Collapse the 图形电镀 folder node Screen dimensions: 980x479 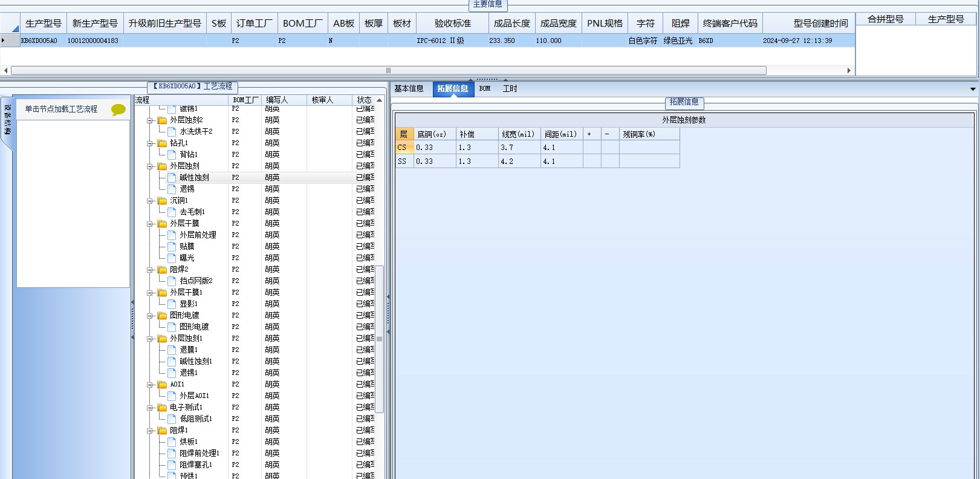150,316
